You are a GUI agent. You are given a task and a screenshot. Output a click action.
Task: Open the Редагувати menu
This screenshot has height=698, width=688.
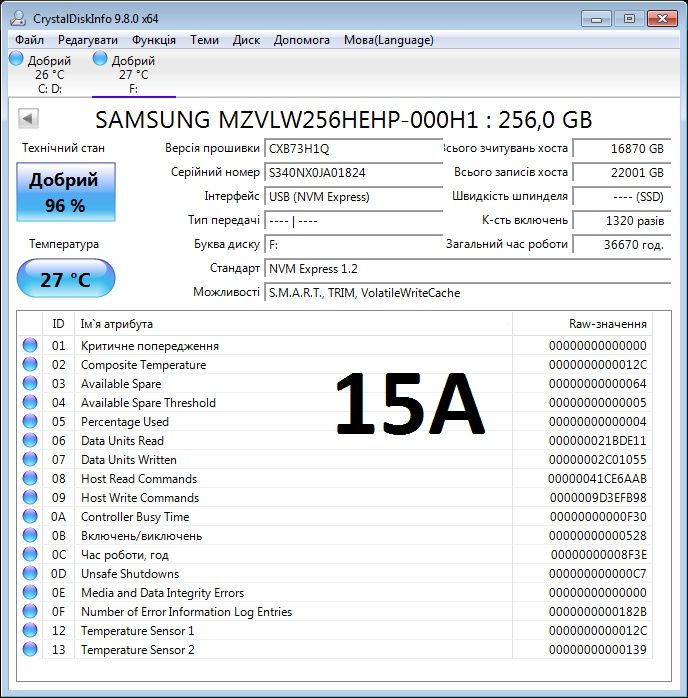tap(88, 40)
